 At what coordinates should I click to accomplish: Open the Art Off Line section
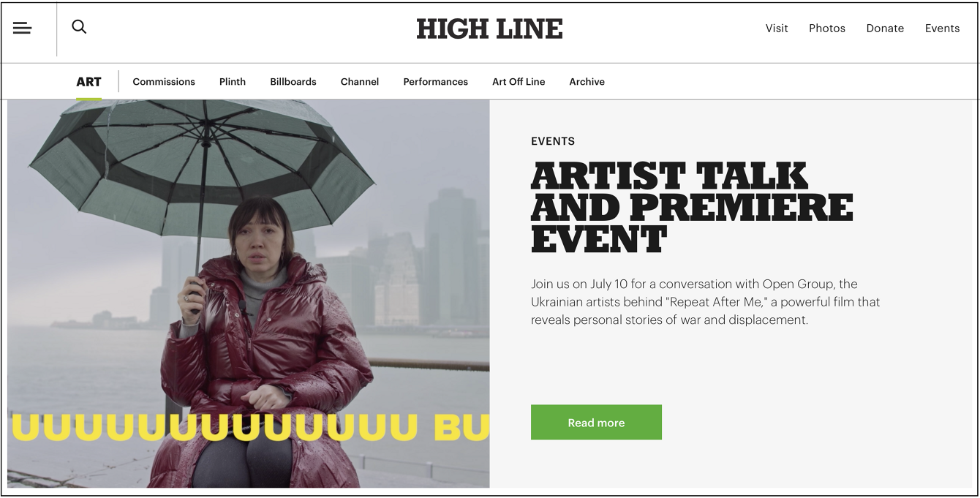coord(519,82)
